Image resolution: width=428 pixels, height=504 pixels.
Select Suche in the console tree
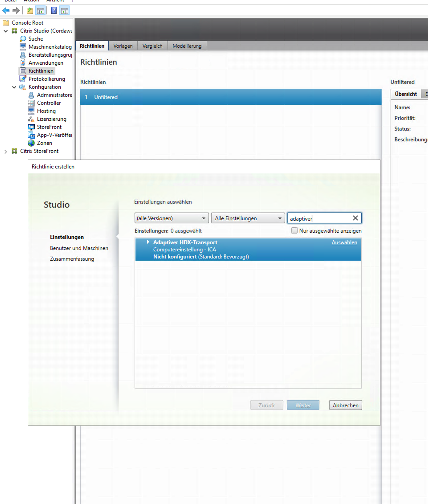point(36,39)
